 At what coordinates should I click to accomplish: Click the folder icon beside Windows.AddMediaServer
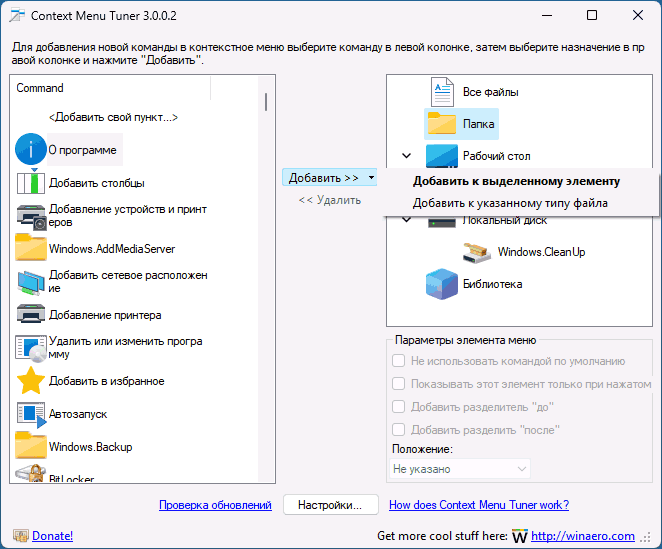tap(31, 248)
